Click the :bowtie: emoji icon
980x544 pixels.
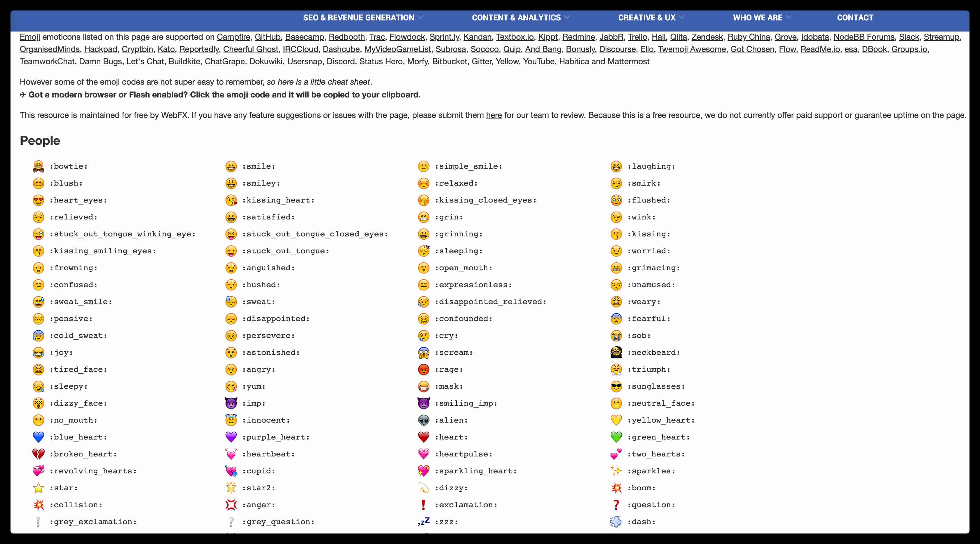click(x=39, y=165)
